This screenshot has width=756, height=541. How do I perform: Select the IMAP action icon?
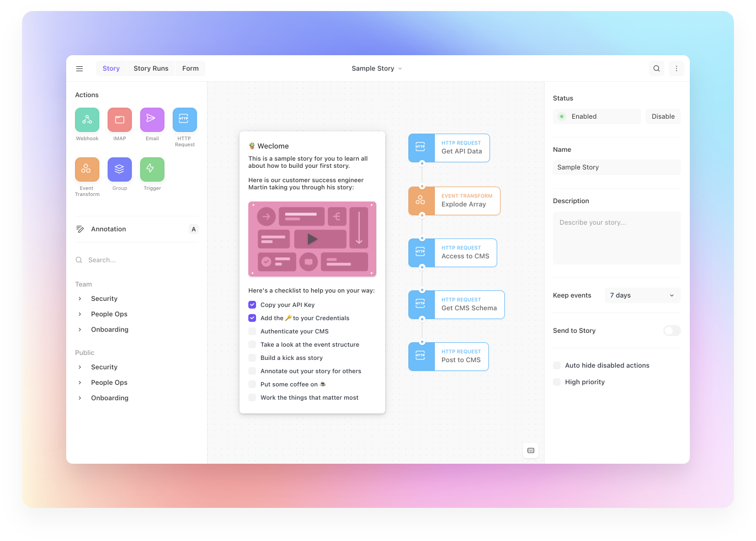[120, 120]
